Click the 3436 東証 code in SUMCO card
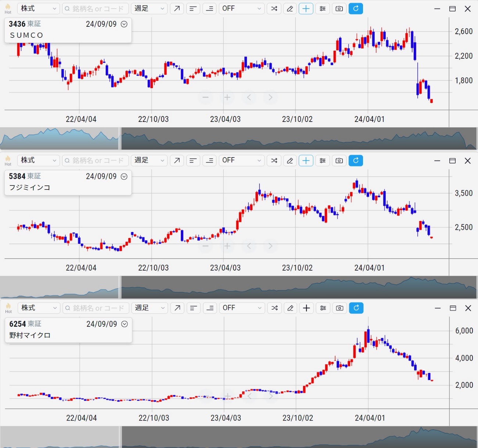The width and height of the screenshot is (478, 448). point(25,24)
